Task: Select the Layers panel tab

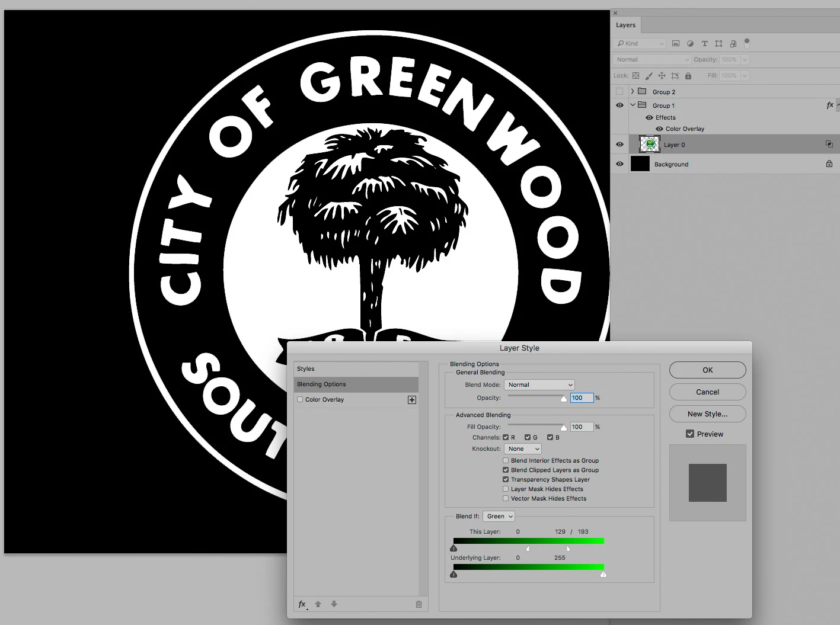Action: pos(625,25)
